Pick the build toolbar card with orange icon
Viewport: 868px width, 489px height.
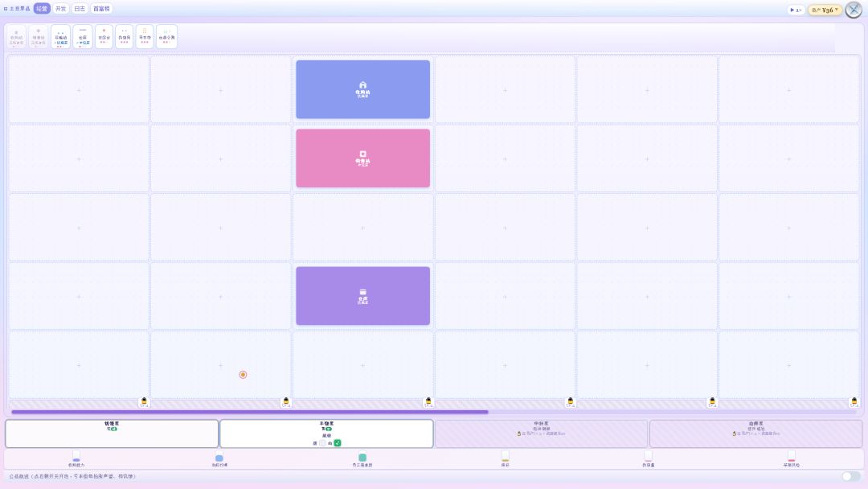(x=145, y=36)
